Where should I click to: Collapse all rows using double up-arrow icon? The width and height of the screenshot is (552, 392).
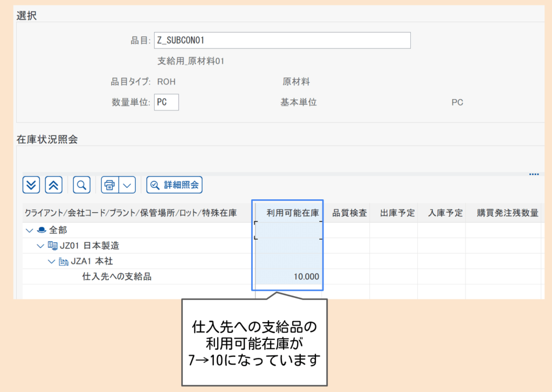pyautogui.click(x=53, y=185)
